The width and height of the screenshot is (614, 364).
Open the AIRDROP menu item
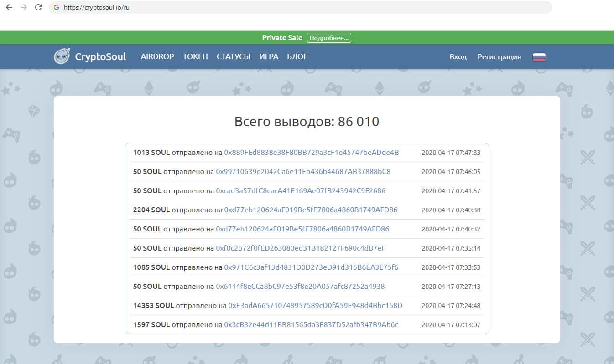(x=157, y=57)
